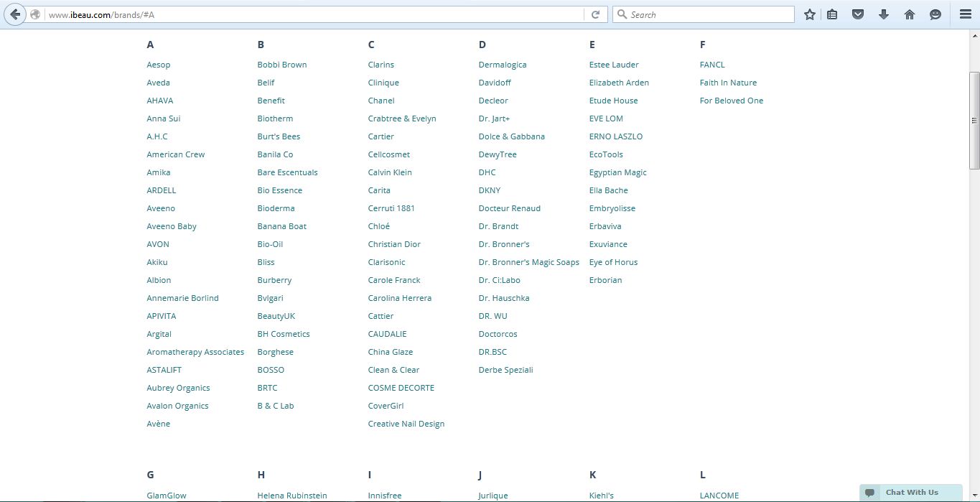Open the Egyptian Magic brand

tap(618, 172)
